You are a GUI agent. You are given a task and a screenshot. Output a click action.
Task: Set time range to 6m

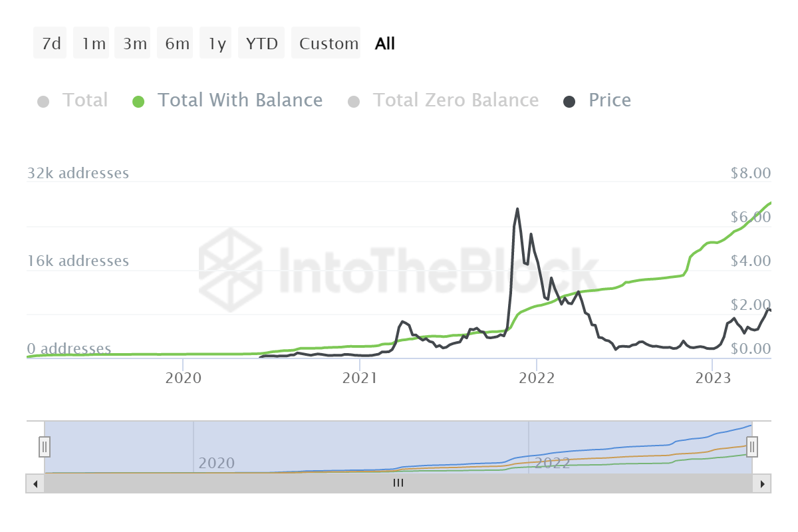(176, 44)
